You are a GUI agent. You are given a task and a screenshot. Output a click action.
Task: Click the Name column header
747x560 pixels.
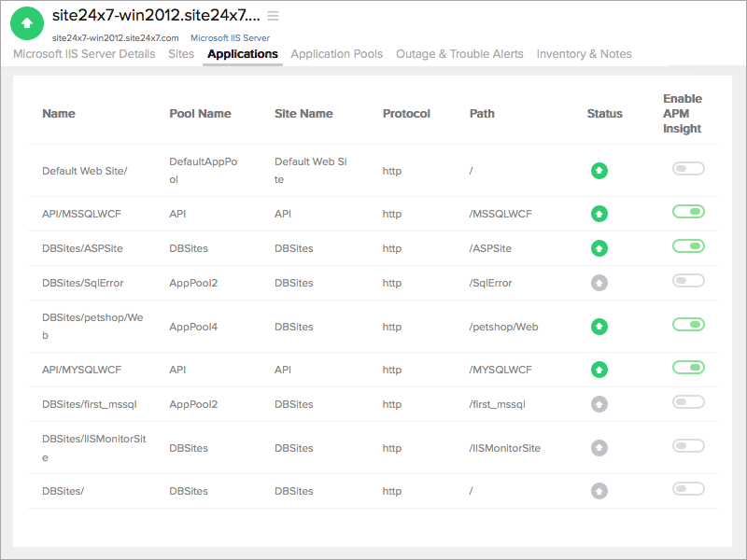58,113
